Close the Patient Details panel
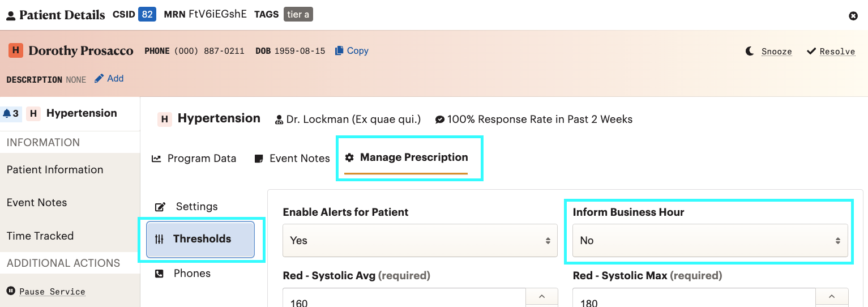 tap(853, 16)
